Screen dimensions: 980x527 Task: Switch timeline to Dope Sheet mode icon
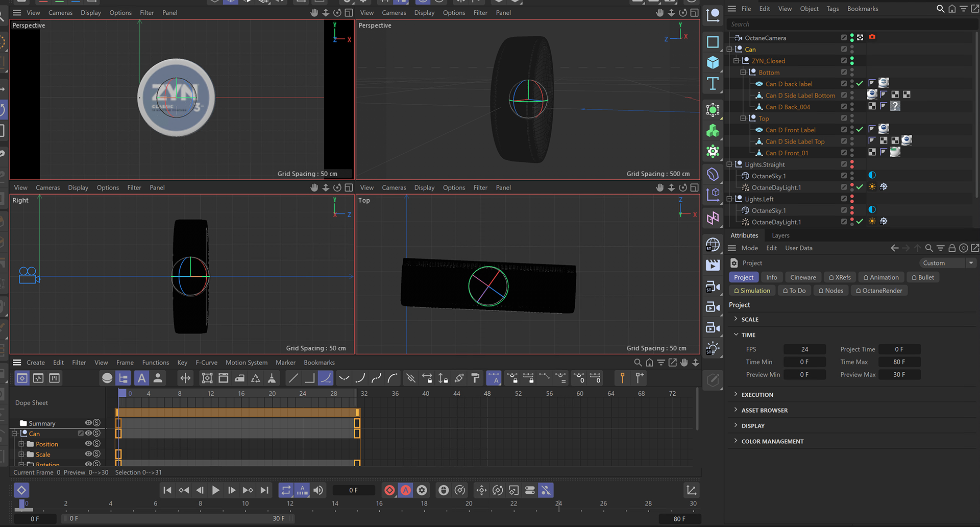(22, 378)
